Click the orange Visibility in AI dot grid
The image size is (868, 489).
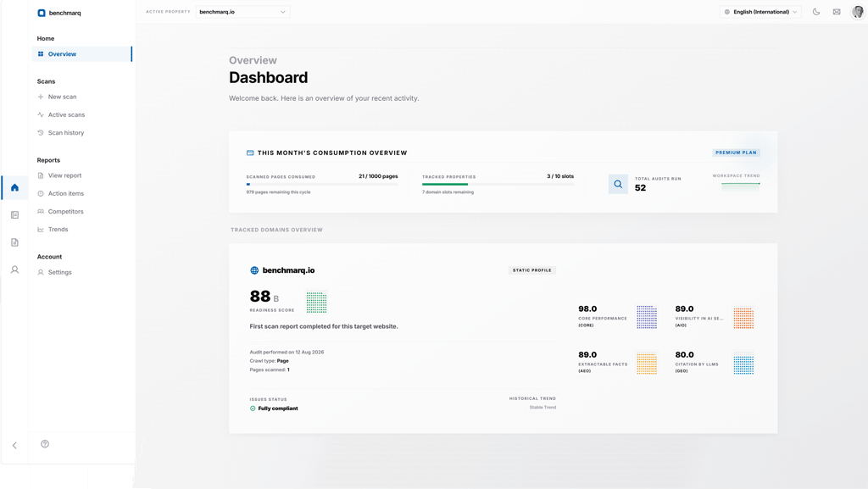tap(743, 318)
